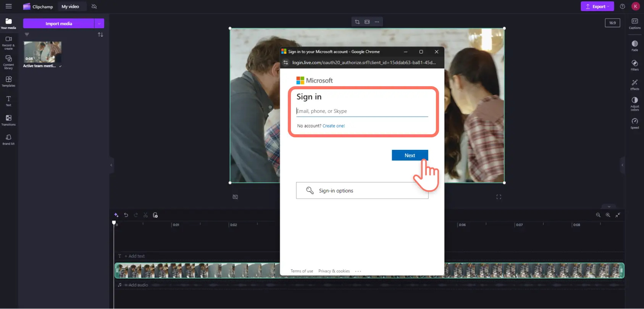Zoom in the timeline
Screen dimensions: 644x309
point(608,215)
